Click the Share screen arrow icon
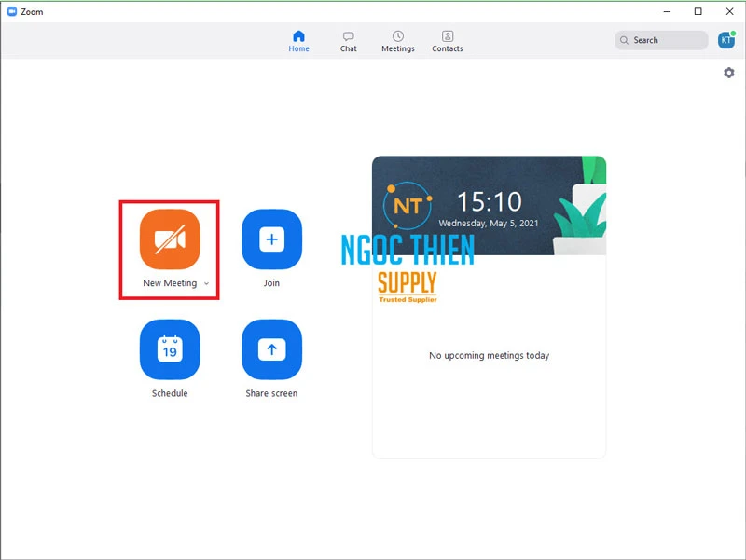 [271, 349]
